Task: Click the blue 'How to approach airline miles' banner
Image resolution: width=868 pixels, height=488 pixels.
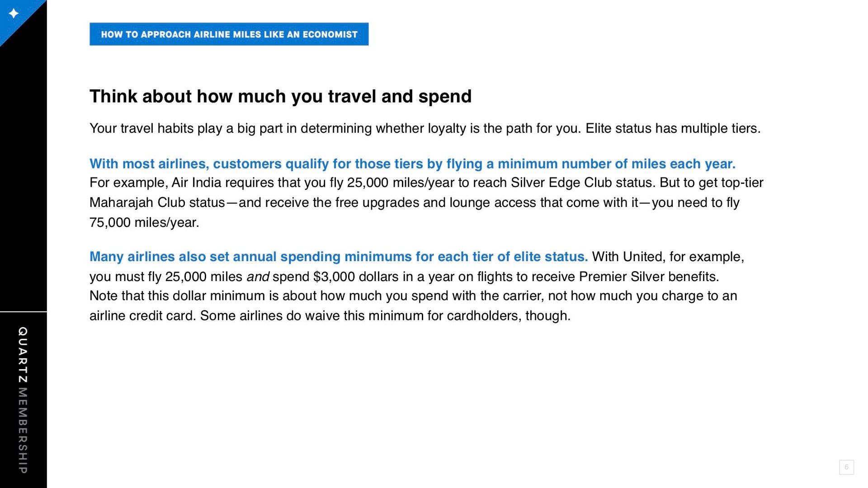Action: 229,34
